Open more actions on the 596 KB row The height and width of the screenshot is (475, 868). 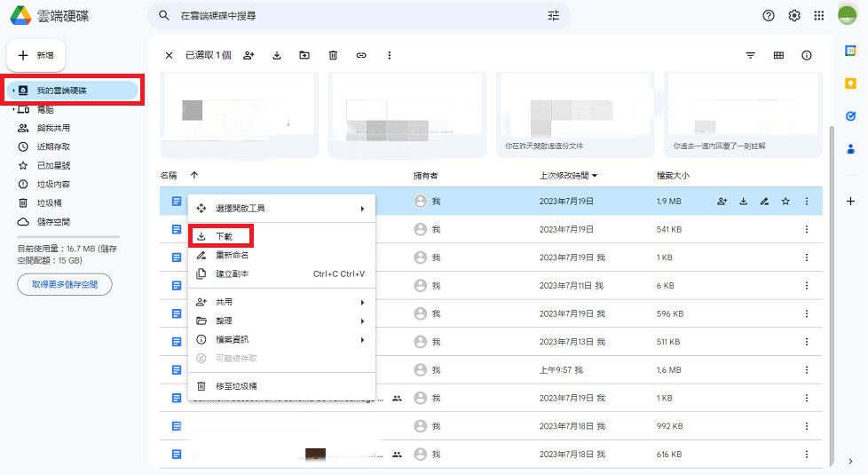click(807, 313)
